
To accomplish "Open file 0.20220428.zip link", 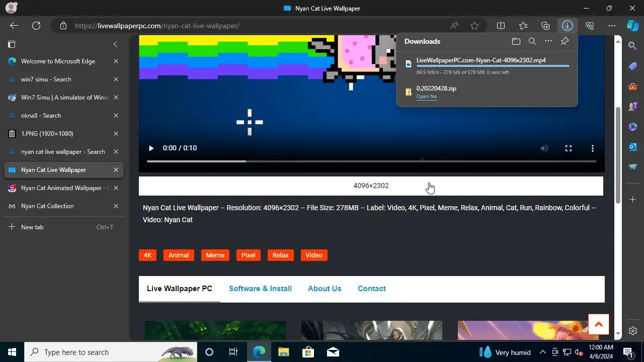I will click(x=426, y=97).
